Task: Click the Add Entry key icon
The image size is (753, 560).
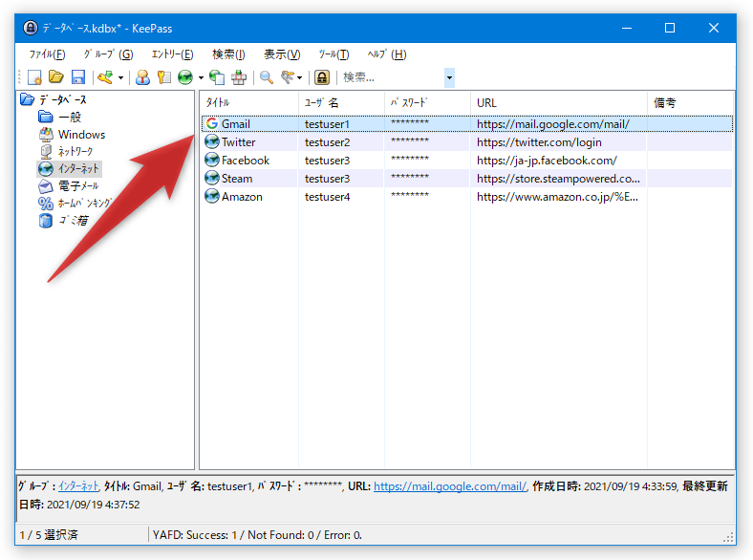Action: 105,77
